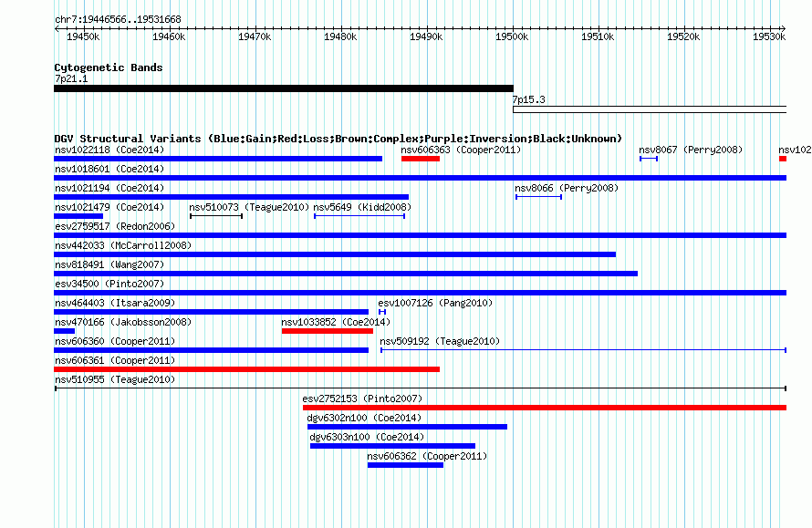
Task: Open dgv6303n100 (Coe2014) label
Action: click(x=367, y=438)
